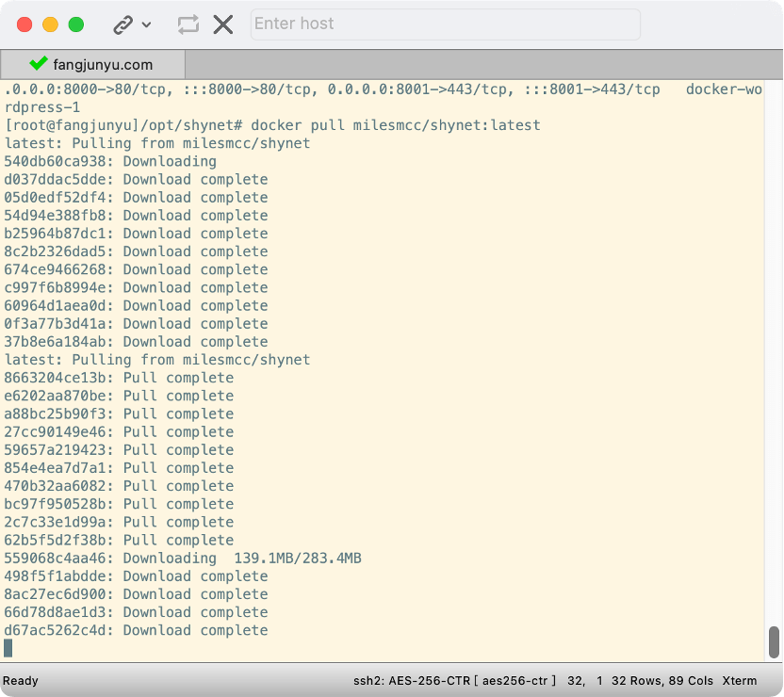Click ssh2: AES-256-CTR status entry

click(x=454, y=680)
